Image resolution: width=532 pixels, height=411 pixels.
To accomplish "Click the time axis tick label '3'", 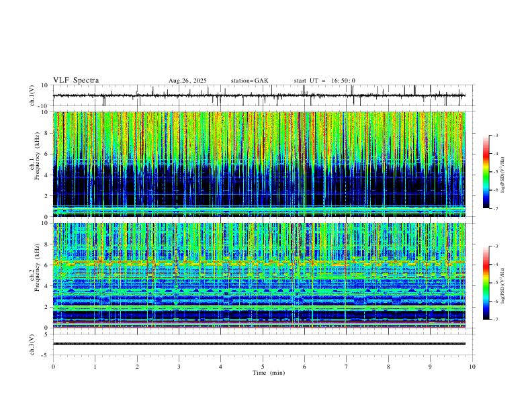I will [179, 367].
